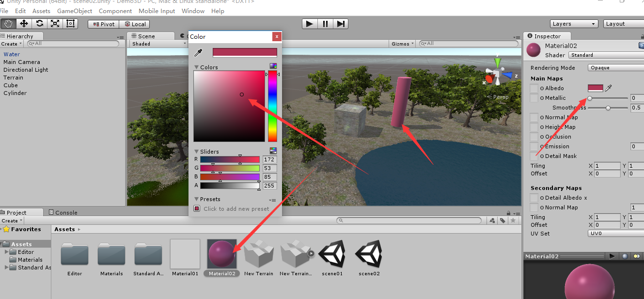Open the Hierarchy Create dropdown

[11, 44]
